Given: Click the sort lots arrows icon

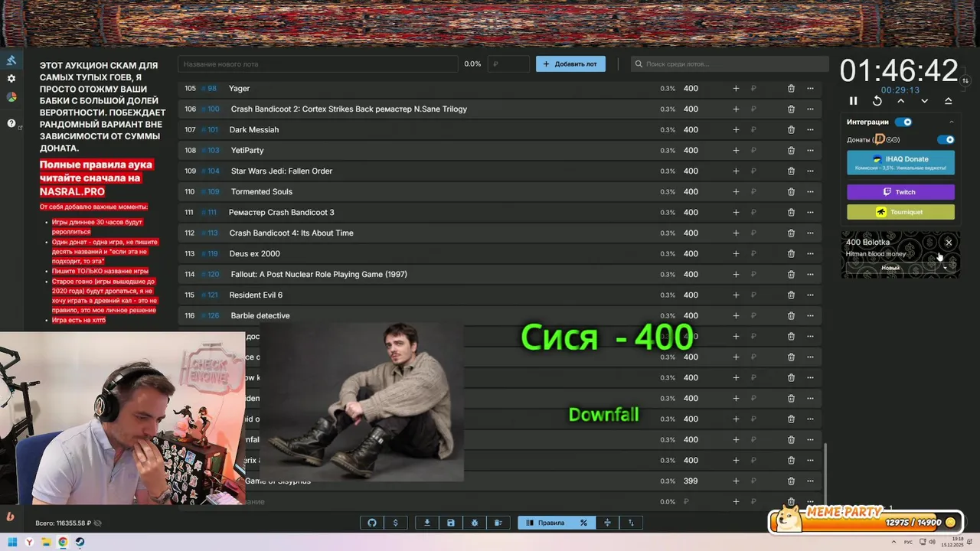Looking at the screenshot, I should 631,523.
